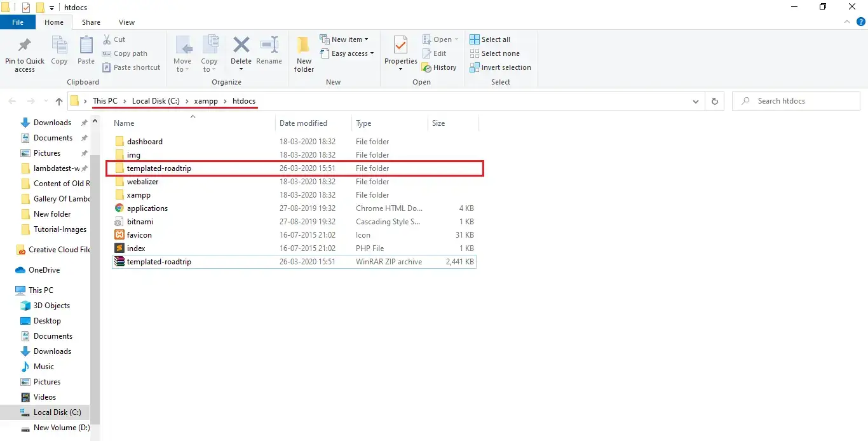Open the address bar history dropdown
Image resolution: width=868 pixels, height=441 pixels.
pos(695,100)
